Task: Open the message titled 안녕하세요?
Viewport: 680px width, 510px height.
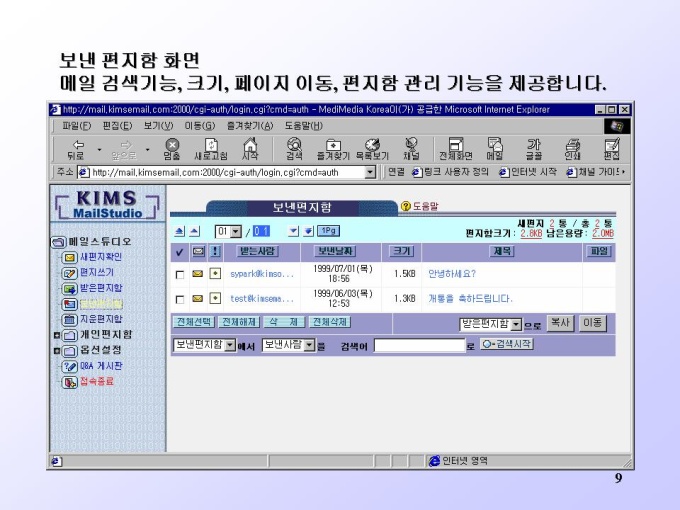Action: point(452,274)
